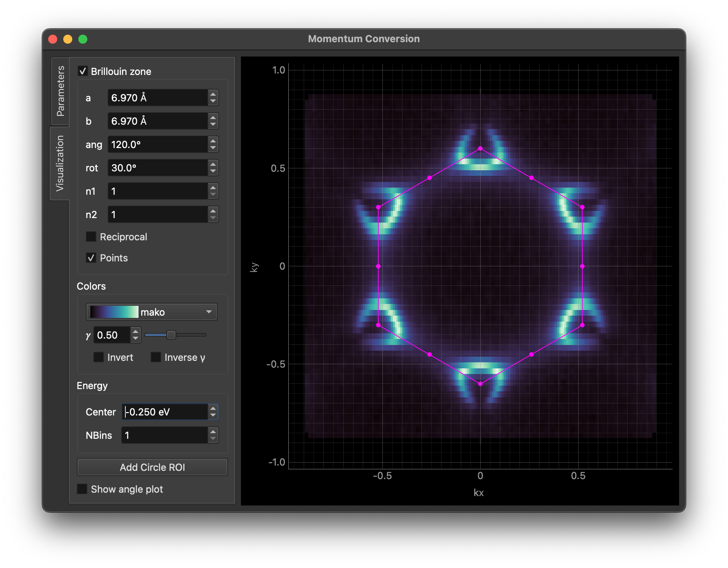Click the mako colormap gradient preview
Image resolution: width=728 pixels, height=568 pixels.
(x=114, y=312)
